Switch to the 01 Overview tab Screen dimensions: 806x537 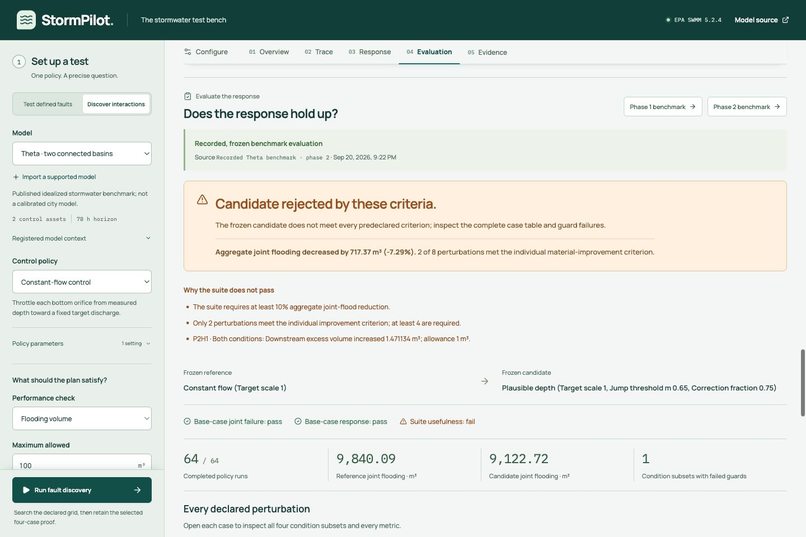[269, 52]
